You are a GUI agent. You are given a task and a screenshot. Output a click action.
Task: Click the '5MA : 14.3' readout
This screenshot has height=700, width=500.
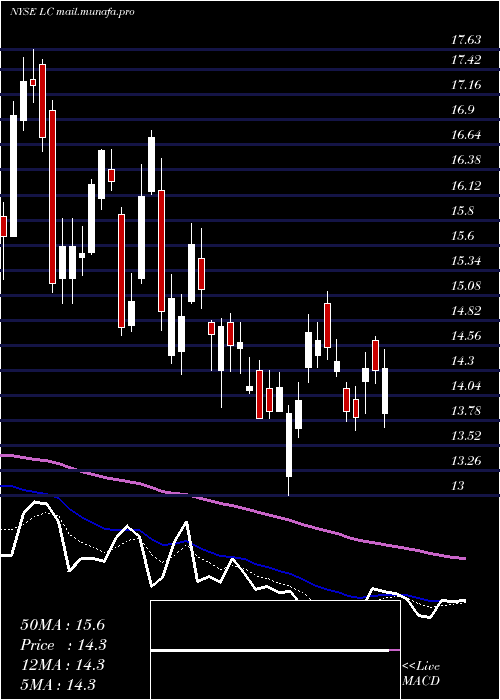coord(58,684)
